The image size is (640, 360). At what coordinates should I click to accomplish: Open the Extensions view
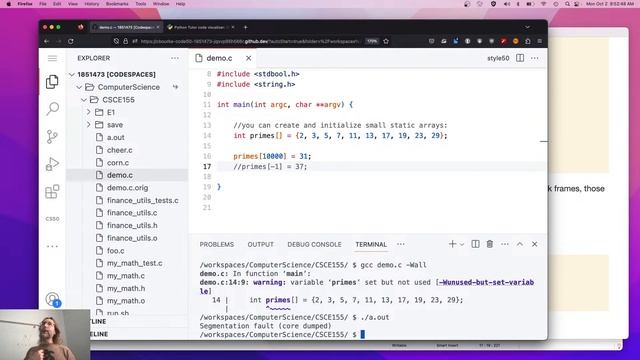click(x=52, y=191)
